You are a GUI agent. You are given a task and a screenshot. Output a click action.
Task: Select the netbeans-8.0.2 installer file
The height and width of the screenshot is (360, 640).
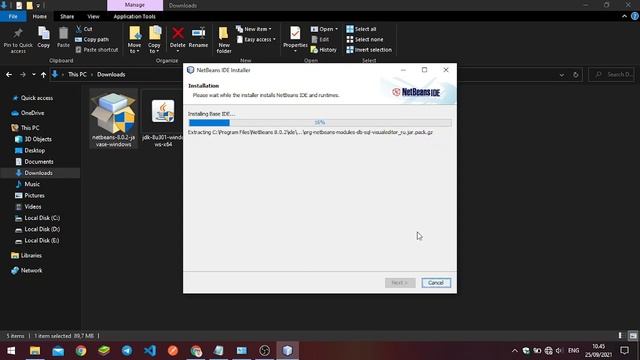click(x=113, y=118)
